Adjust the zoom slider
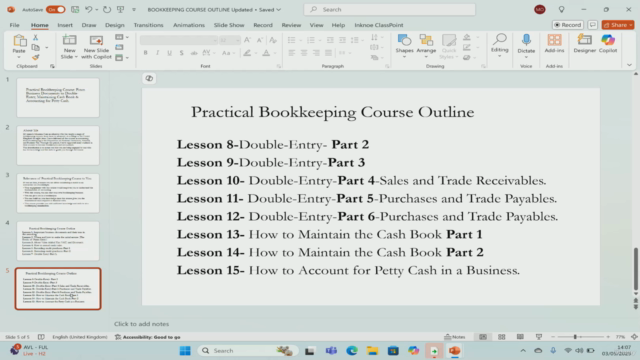The image size is (640, 360). tap(576, 337)
